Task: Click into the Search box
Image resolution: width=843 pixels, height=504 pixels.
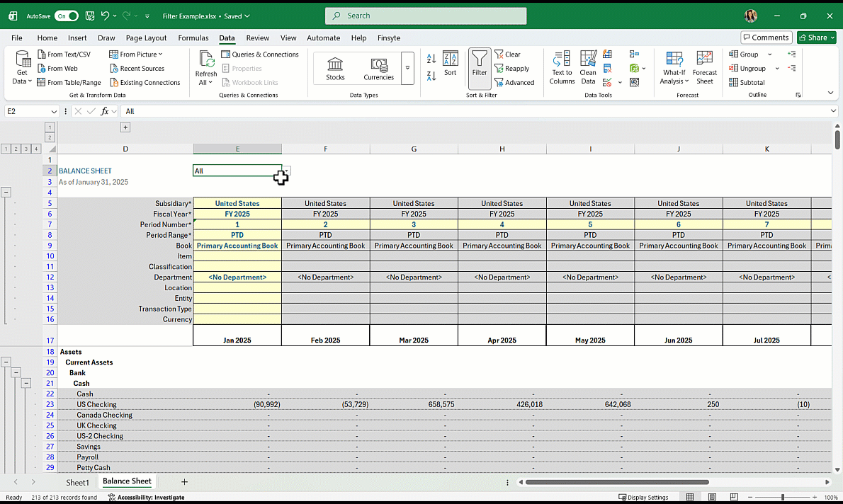Action: click(425, 16)
